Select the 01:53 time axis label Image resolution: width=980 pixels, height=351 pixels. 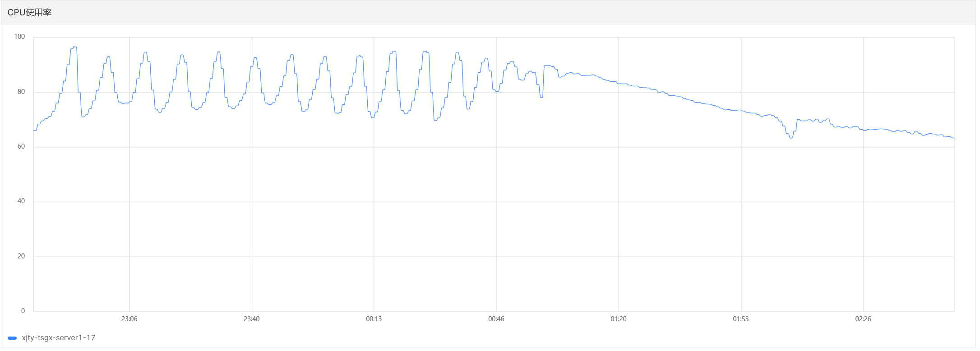coord(740,319)
